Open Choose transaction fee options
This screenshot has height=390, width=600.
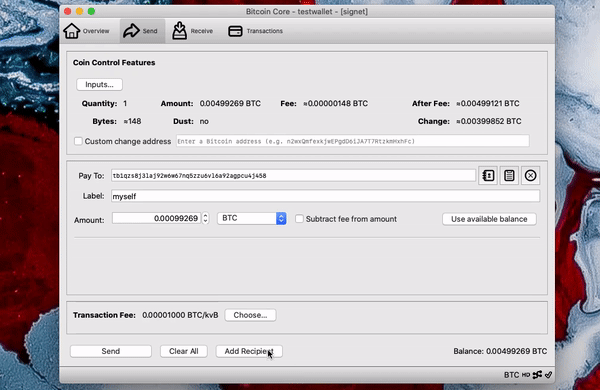250,315
